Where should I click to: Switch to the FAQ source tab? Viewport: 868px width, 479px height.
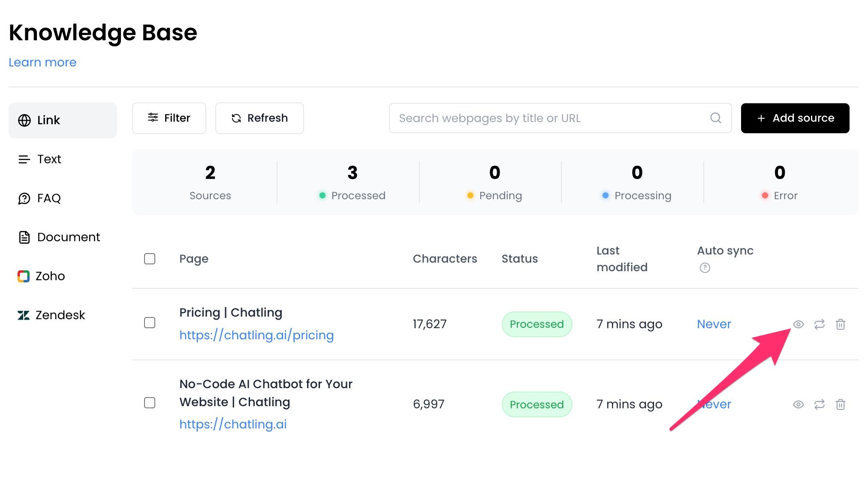49,198
